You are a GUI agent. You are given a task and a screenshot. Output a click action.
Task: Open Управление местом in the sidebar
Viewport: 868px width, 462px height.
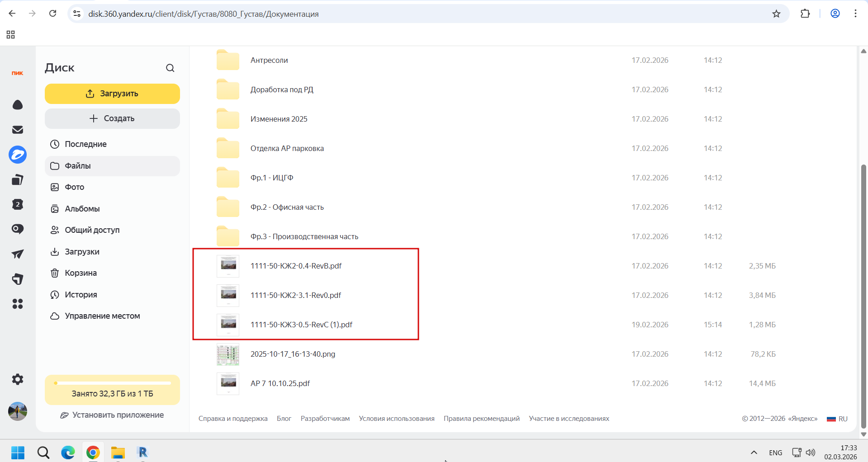pos(112,316)
